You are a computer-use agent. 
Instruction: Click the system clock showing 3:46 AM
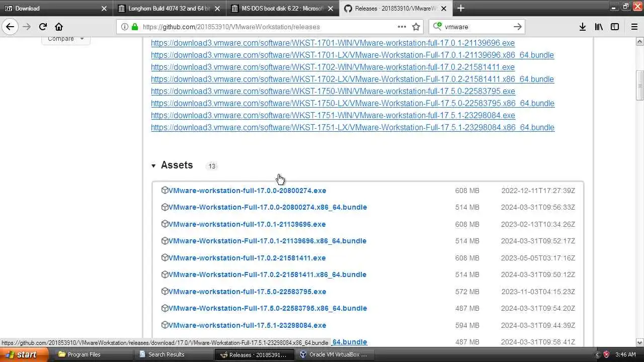625,354
